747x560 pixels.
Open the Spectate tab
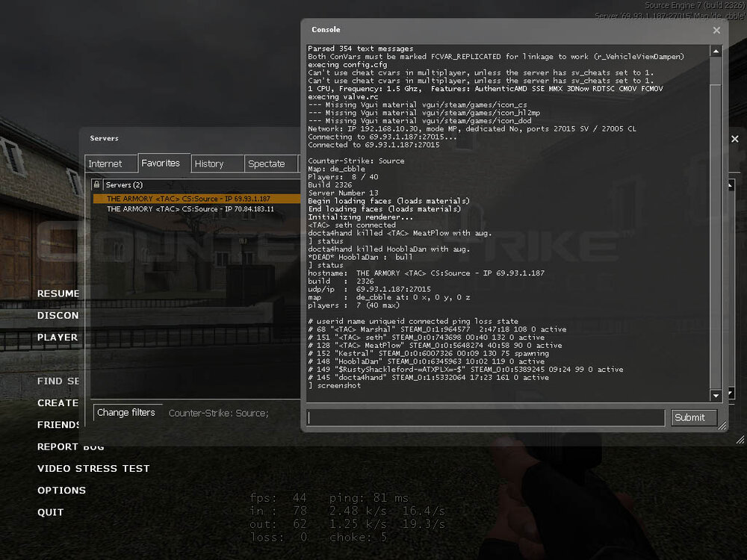pyautogui.click(x=266, y=164)
